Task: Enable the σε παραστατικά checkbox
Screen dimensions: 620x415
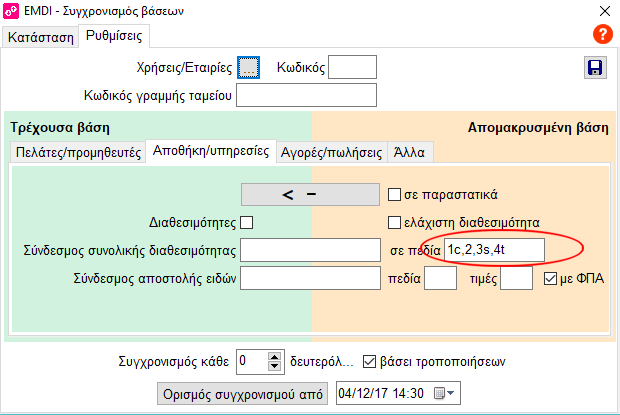Action: pyautogui.click(x=394, y=194)
